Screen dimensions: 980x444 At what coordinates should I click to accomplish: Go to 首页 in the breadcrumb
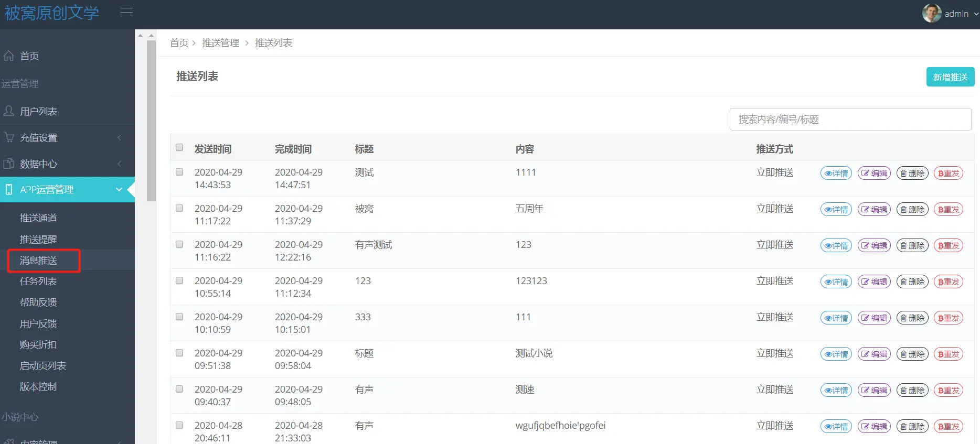(179, 43)
